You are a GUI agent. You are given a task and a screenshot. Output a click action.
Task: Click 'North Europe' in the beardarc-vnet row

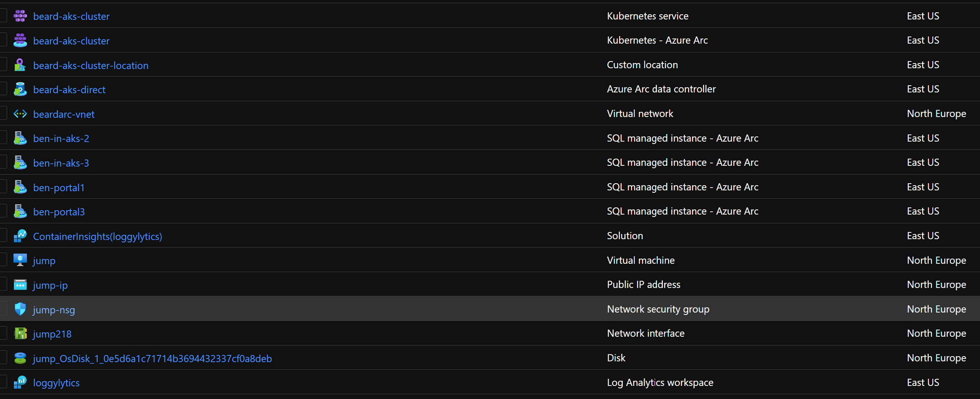click(x=936, y=114)
